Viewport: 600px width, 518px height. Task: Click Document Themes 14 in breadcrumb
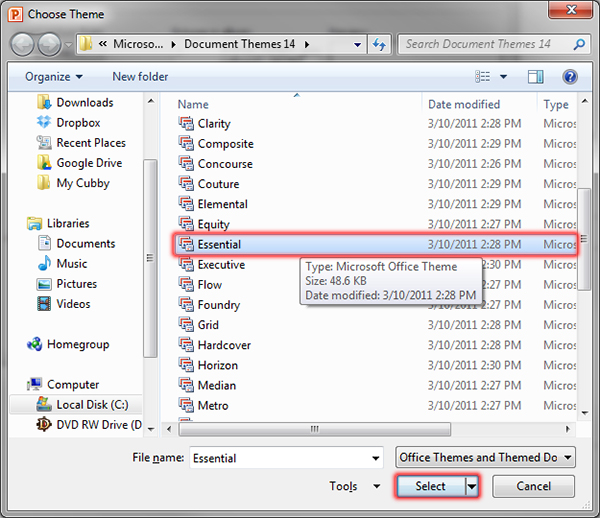coord(240,44)
